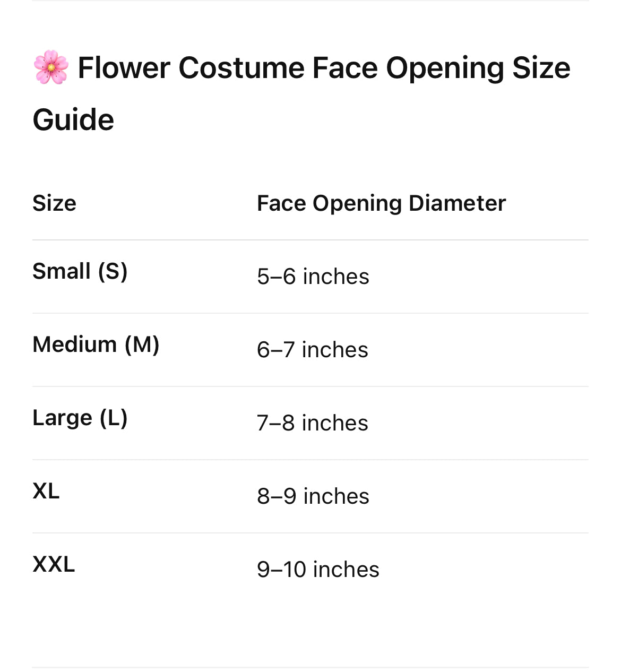Tap the "XL" size row label

pyautogui.click(x=46, y=491)
